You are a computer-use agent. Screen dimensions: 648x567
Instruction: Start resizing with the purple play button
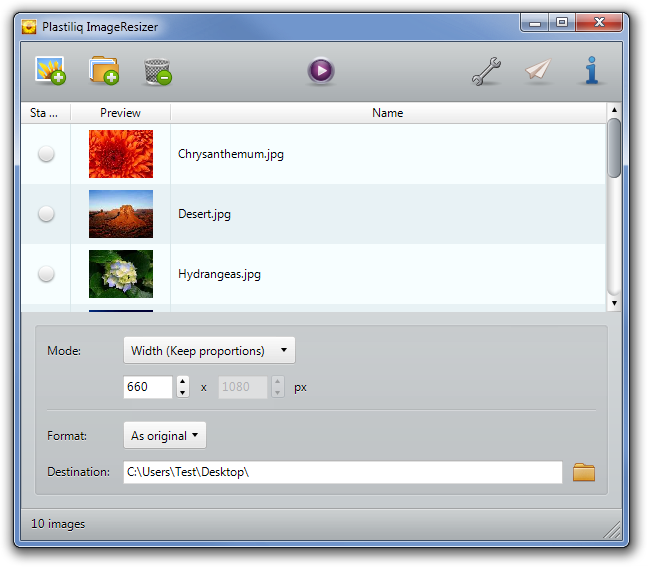click(x=321, y=71)
